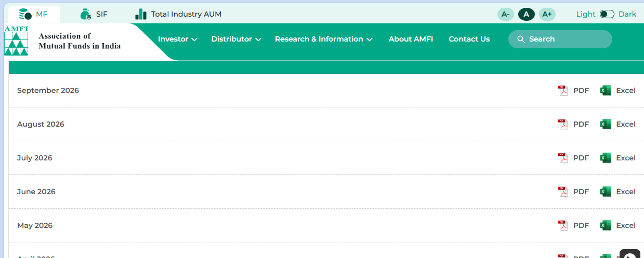Click the September 2026 PDF link text
Viewport: 644px width, 258px height.
pyautogui.click(x=581, y=90)
